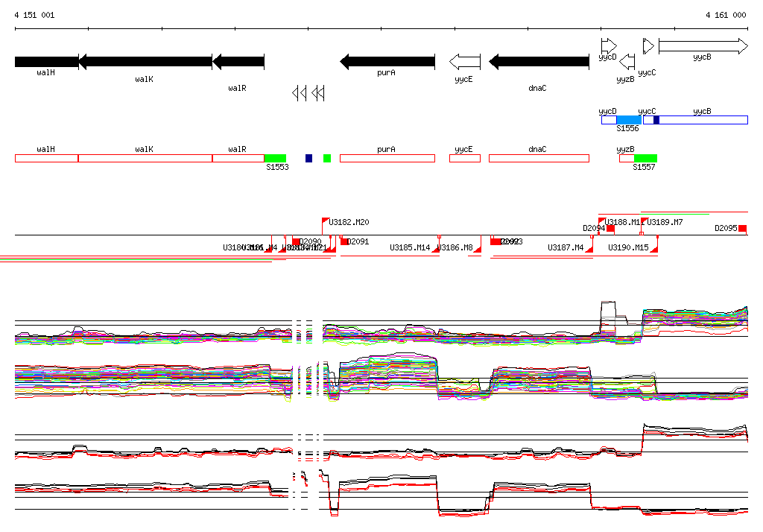Click the small dark blue square after S1553

[308, 158]
